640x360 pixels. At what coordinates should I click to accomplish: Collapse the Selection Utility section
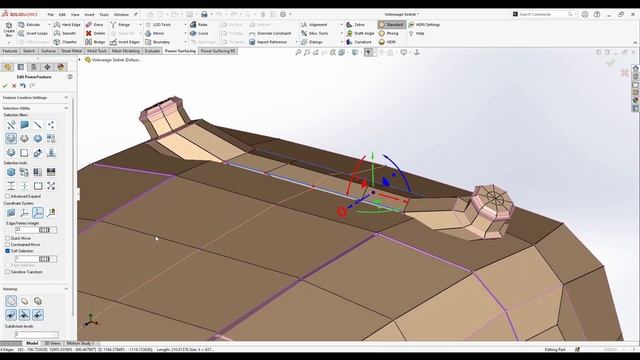(x=66, y=108)
